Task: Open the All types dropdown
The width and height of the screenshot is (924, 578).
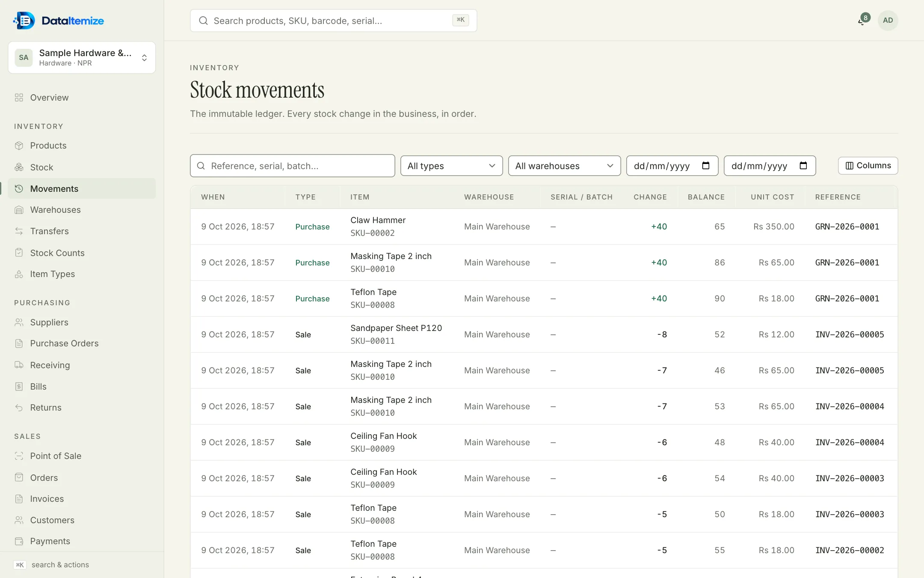Action: [451, 166]
